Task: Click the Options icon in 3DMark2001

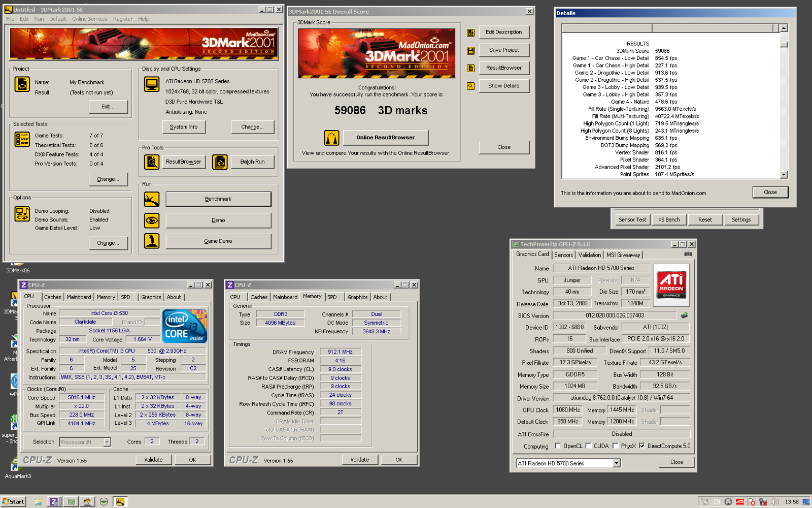Action: pyautogui.click(x=22, y=214)
